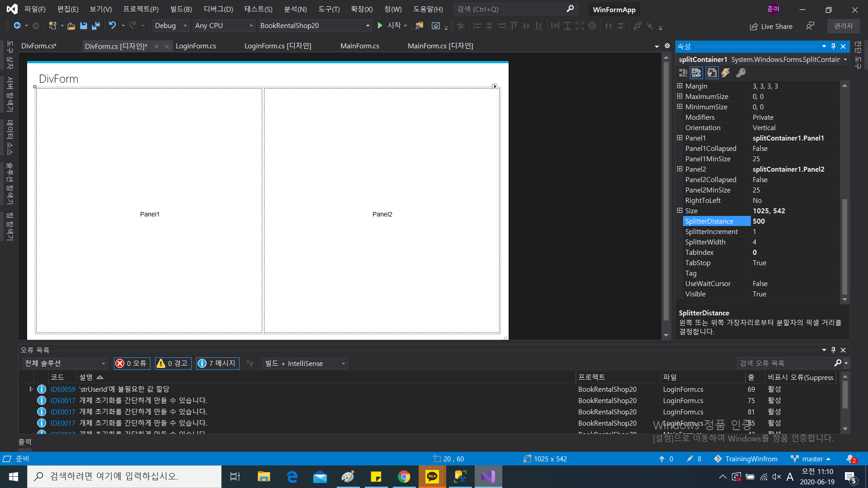868x488 pixels.
Task: Toggle the 7 메시지 messages filter
Action: [217, 363]
